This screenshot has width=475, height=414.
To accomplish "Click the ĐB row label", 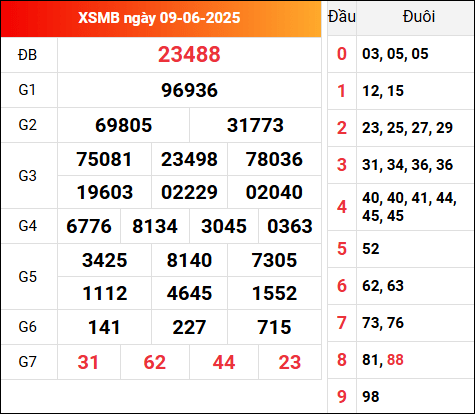I will (27, 55).
